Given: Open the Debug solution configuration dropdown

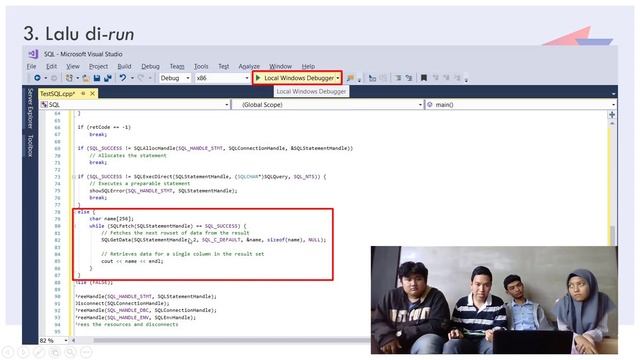Looking at the screenshot, I should pos(175,78).
